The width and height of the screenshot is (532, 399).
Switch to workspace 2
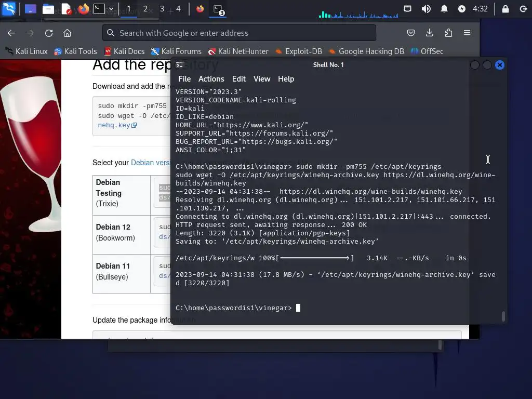145,9
